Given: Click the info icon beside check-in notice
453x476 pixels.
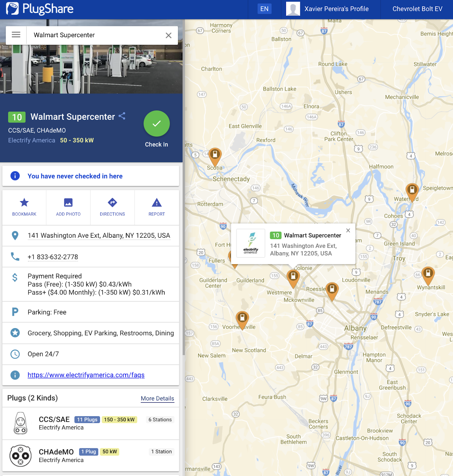Looking at the screenshot, I should point(15,176).
